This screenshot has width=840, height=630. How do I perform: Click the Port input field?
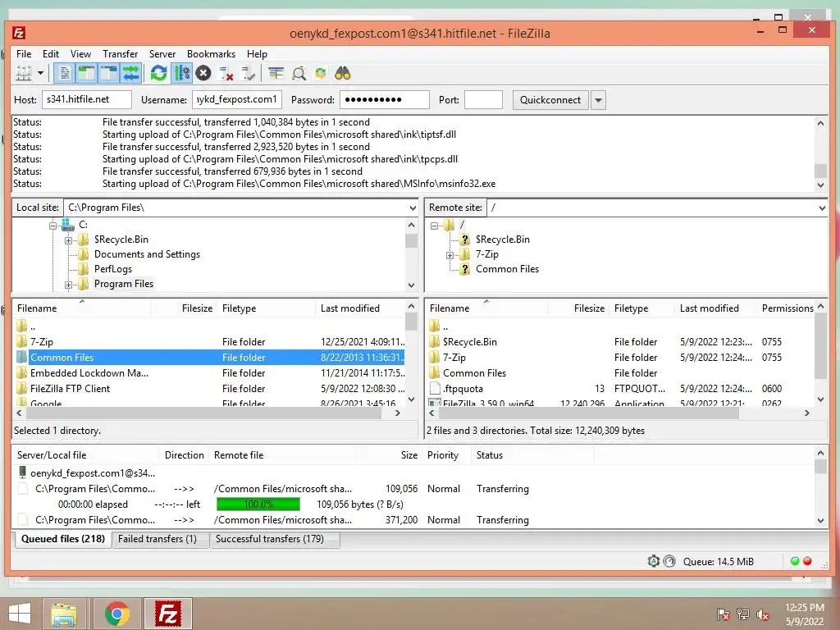click(x=483, y=99)
